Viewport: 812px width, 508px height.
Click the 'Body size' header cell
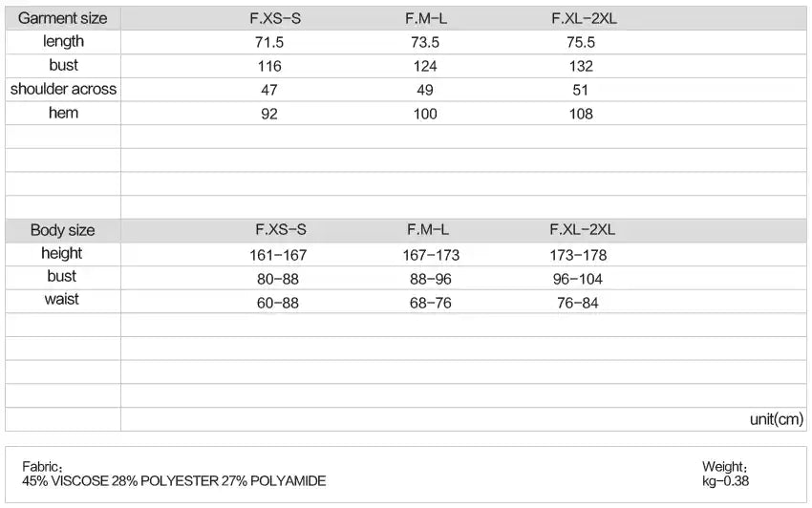tap(63, 230)
